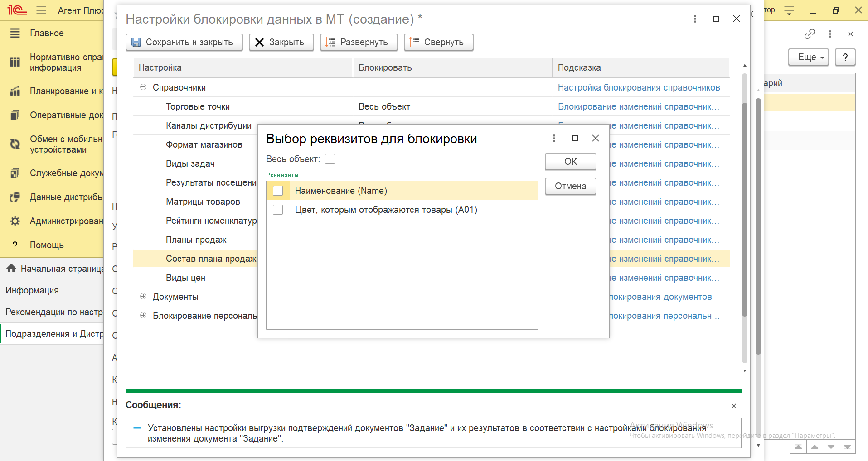Click home icon of Начальная страница
868x461 pixels.
(11, 269)
